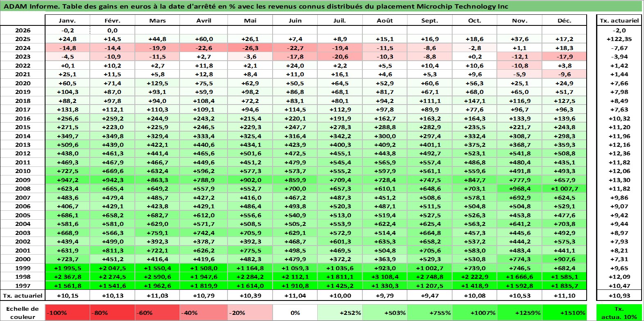This screenshot has height=321, width=644.
Task: Select the '+10,93' overall actuarial rate cell
Action: click(619, 296)
